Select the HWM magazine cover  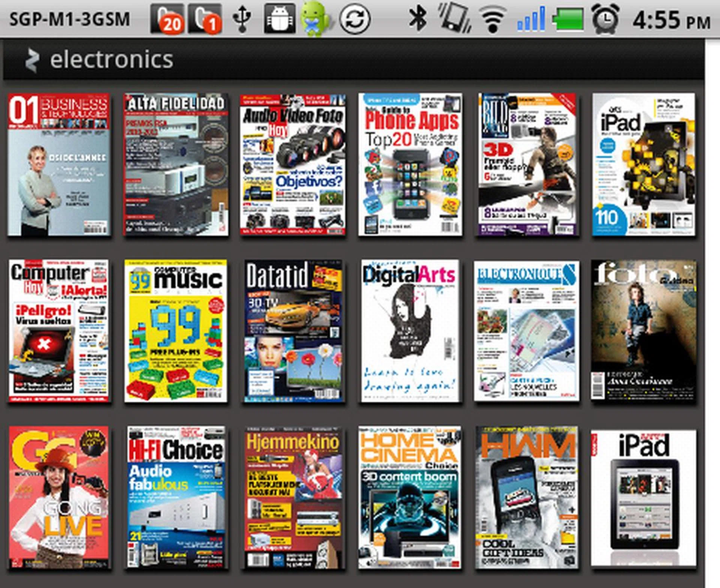[526, 496]
